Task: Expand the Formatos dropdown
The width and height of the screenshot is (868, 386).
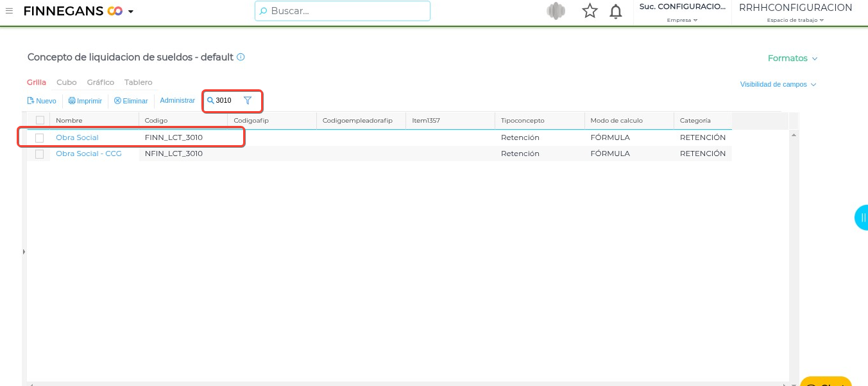Action: [x=793, y=58]
